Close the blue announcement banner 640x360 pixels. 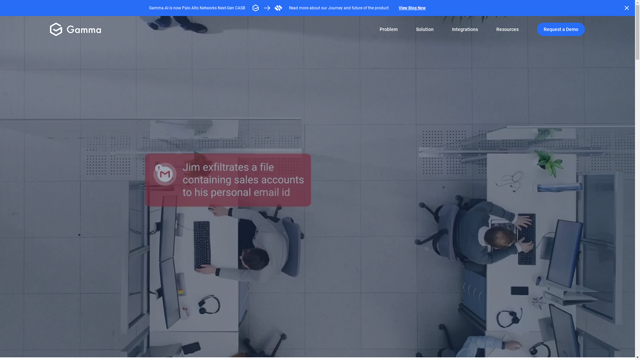coord(627,8)
